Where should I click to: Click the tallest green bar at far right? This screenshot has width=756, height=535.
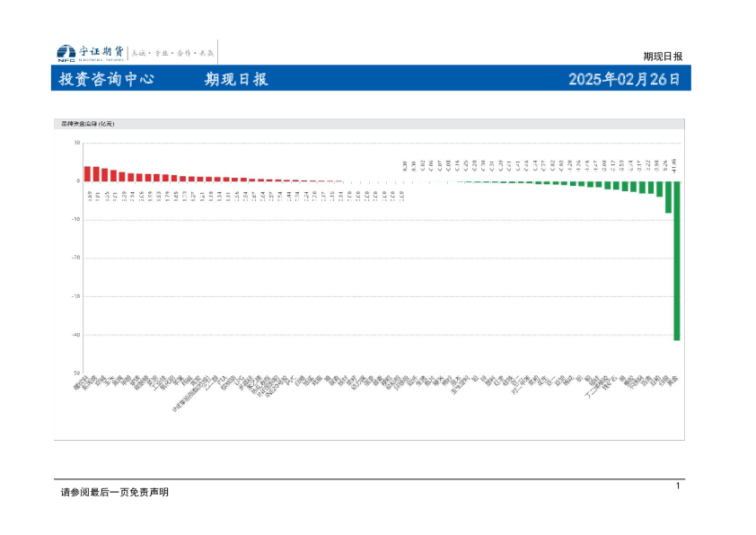click(676, 260)
